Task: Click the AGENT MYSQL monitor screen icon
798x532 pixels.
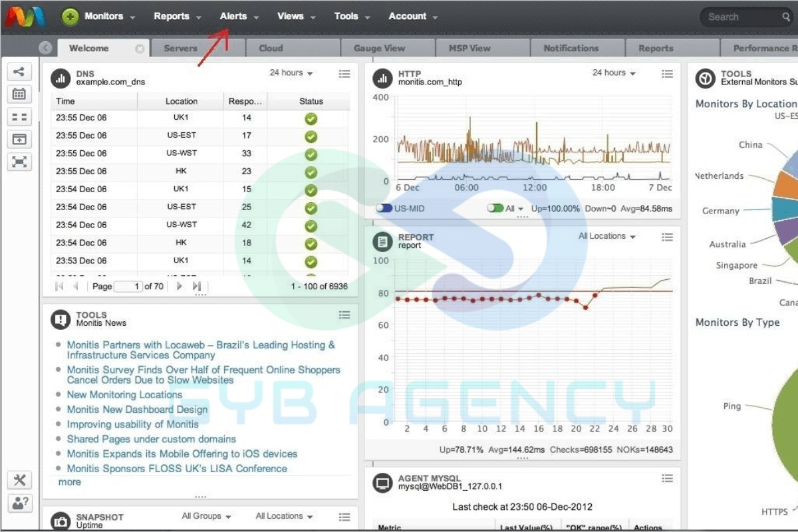Action: 382,483
